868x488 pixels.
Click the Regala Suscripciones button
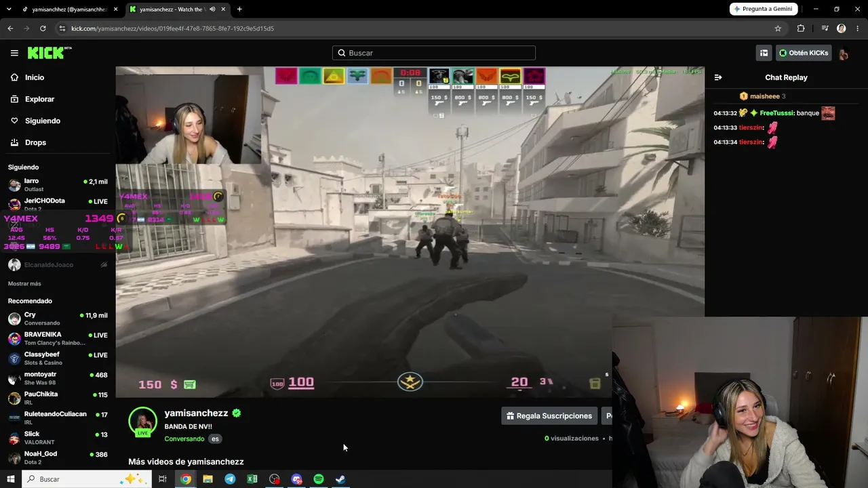549,415
